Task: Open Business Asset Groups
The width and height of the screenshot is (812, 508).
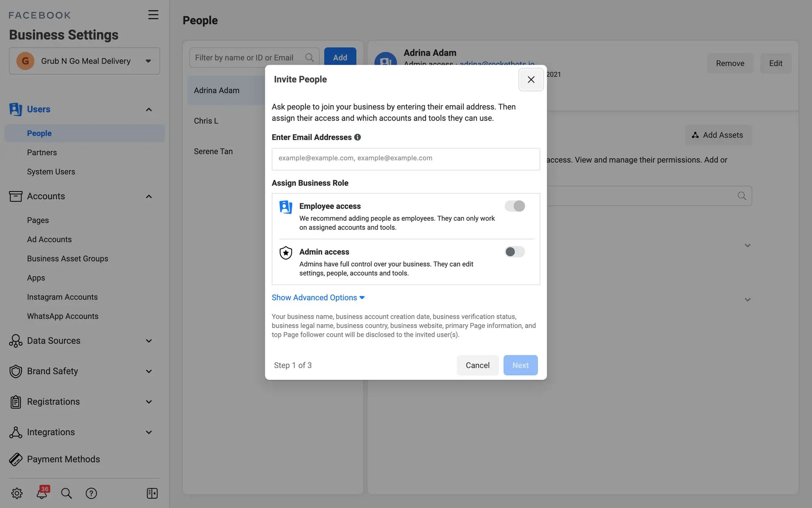Action: click(67, 258)
